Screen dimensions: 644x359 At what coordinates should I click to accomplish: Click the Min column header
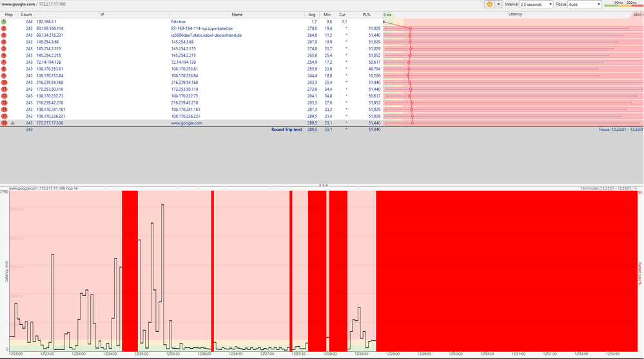pyautogui.click(x=327, y=14)
